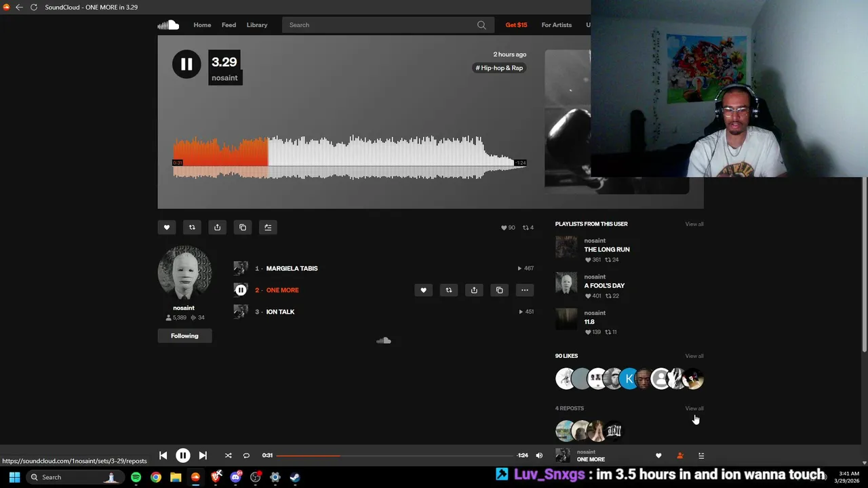Pause the 3.29 playlist using large hero button

pyautogui.click(x=186, y=64)
